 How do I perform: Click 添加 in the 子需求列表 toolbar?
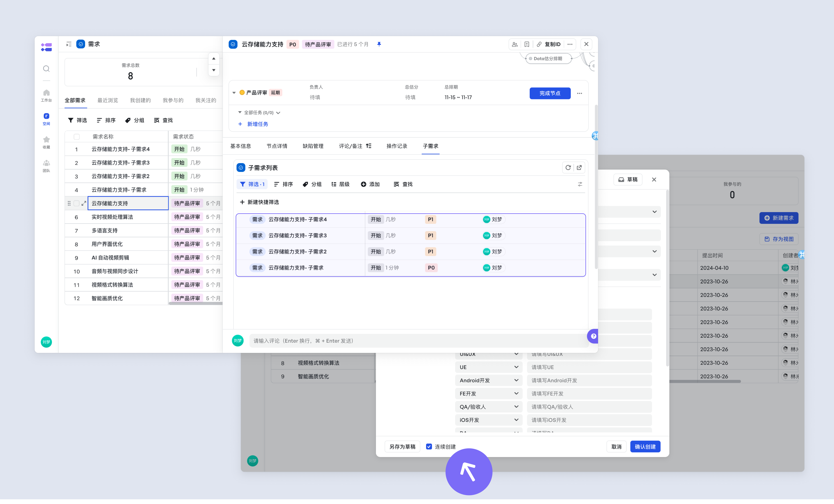[x=370, y=184]
